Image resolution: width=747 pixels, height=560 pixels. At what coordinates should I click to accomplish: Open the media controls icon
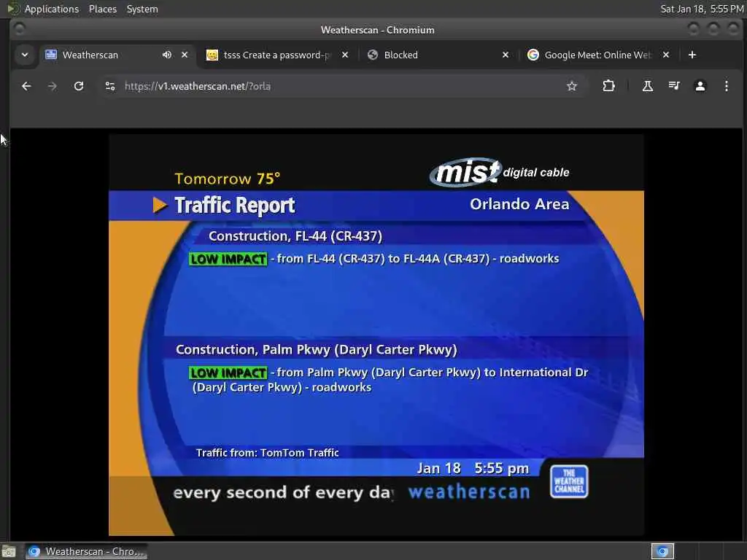pos(673,86)
